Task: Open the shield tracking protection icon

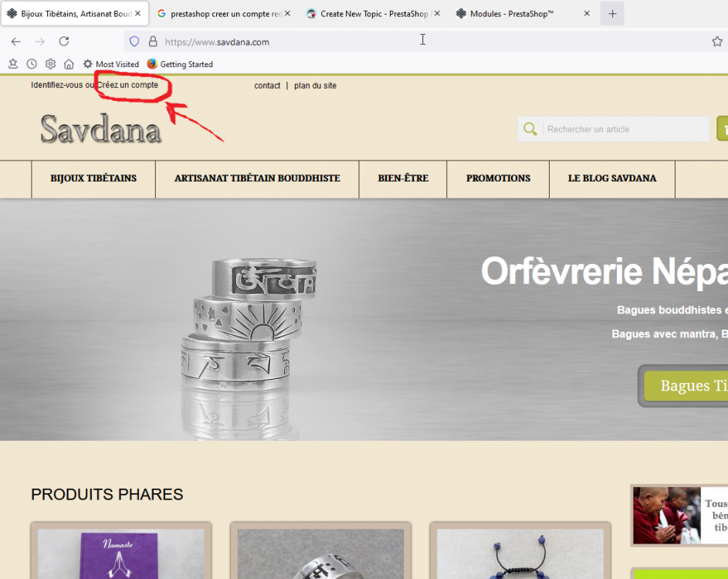Action: (x=134, y=42)
